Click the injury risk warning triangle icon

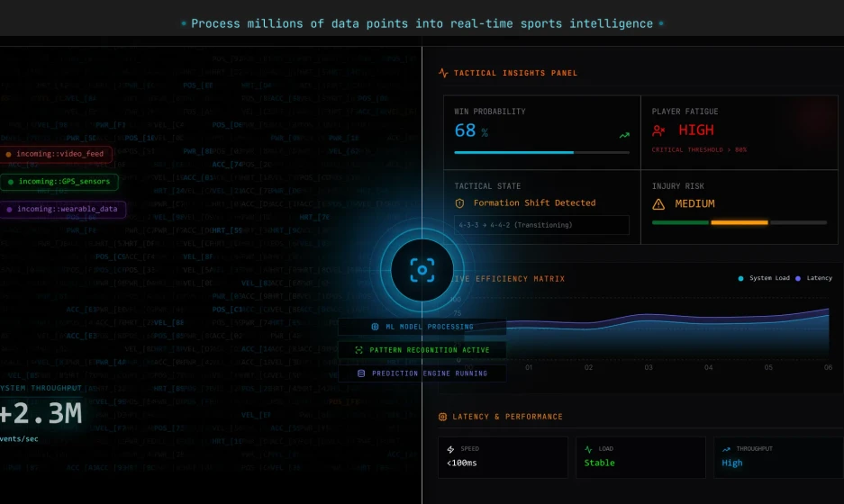click(x=658, y=204)
